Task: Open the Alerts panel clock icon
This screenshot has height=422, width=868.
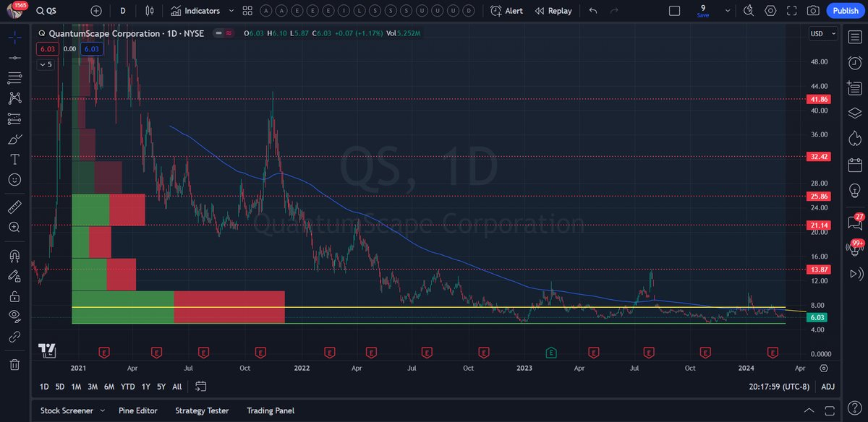Action: (x=854, y=62)
